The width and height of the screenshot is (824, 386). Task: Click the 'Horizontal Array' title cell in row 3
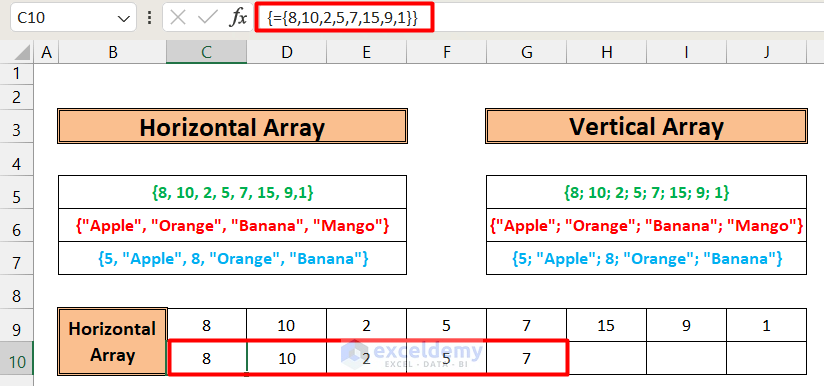pyautogui.click(x=232, y=126)
